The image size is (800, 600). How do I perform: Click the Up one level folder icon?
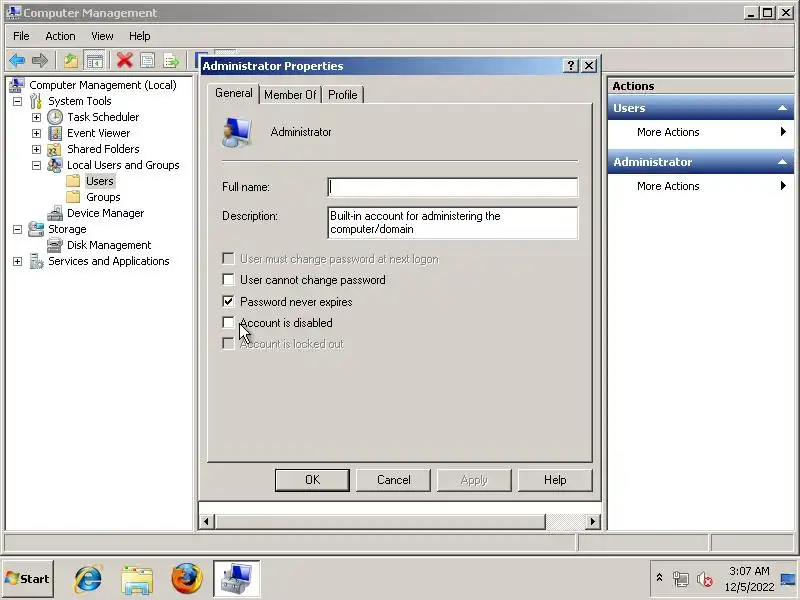(x=71, y=61)
